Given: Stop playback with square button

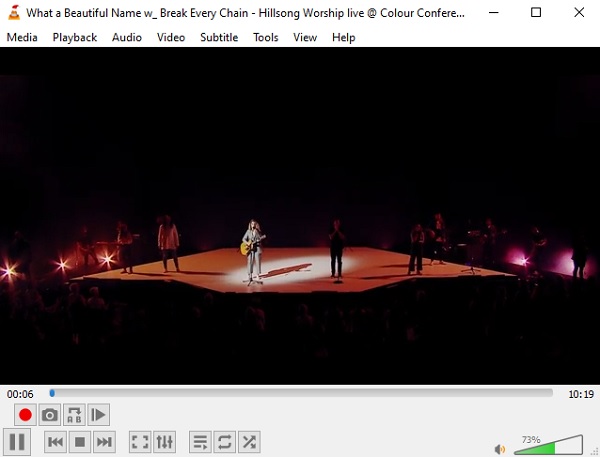Looking at the screenshot, I should pyautogui.click(x=80, y=442).
